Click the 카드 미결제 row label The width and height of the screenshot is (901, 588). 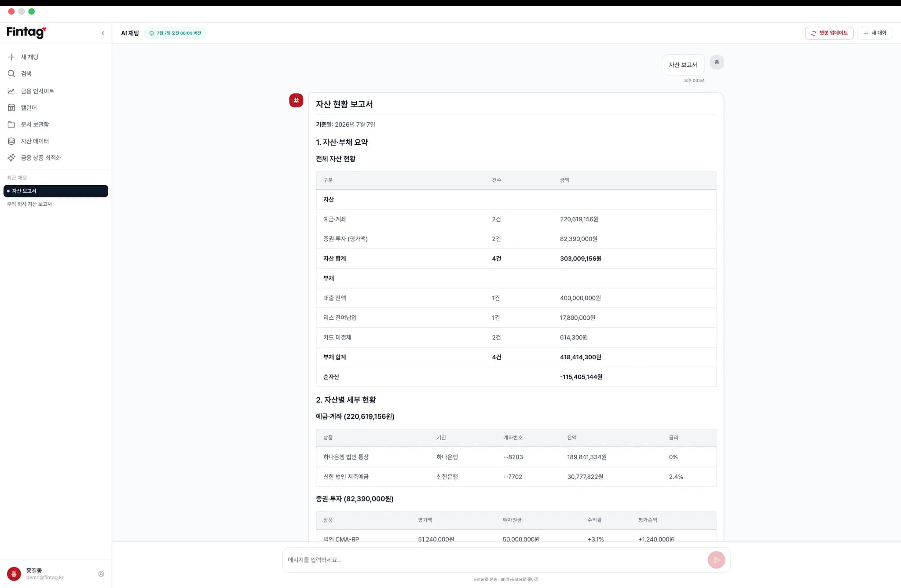337,337
